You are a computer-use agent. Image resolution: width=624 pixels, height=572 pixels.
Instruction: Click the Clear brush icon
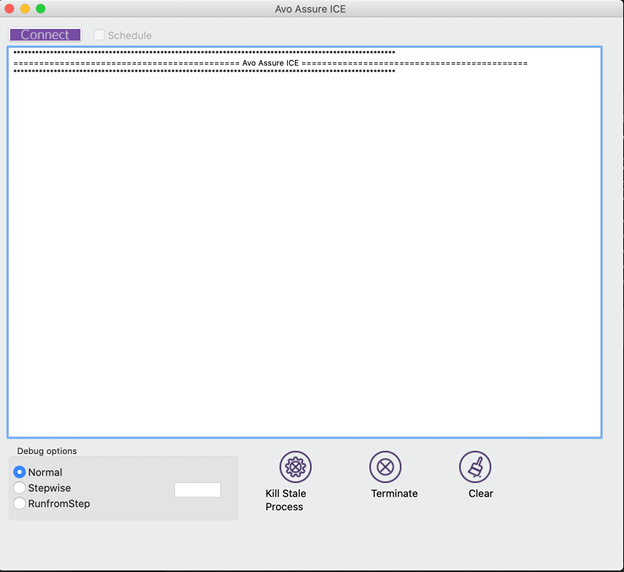point(475,467)
